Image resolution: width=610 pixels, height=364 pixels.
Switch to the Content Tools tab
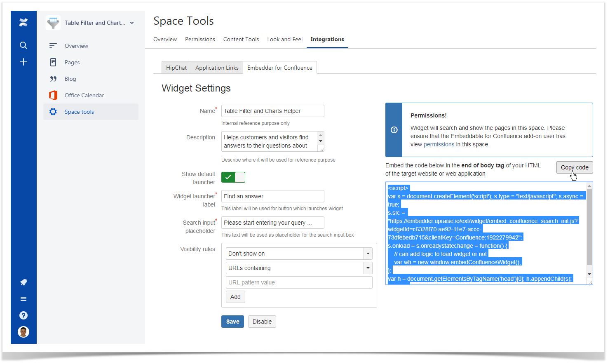coord(241,40)
